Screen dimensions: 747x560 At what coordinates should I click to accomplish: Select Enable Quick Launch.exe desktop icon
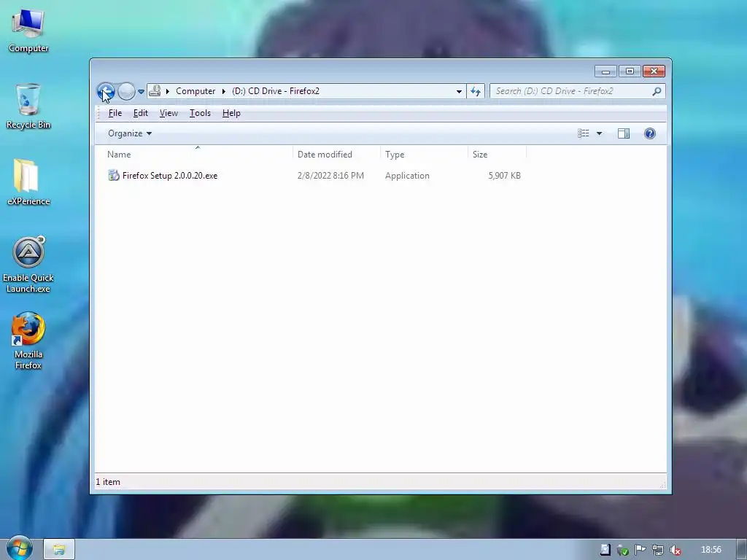[x=28, y=265]
